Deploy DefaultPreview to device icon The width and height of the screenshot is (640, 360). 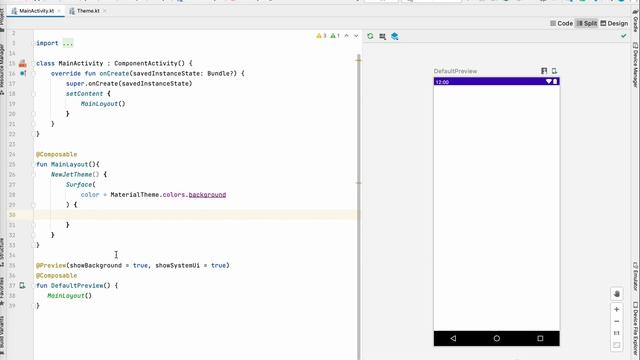click(x=554, y=71)
